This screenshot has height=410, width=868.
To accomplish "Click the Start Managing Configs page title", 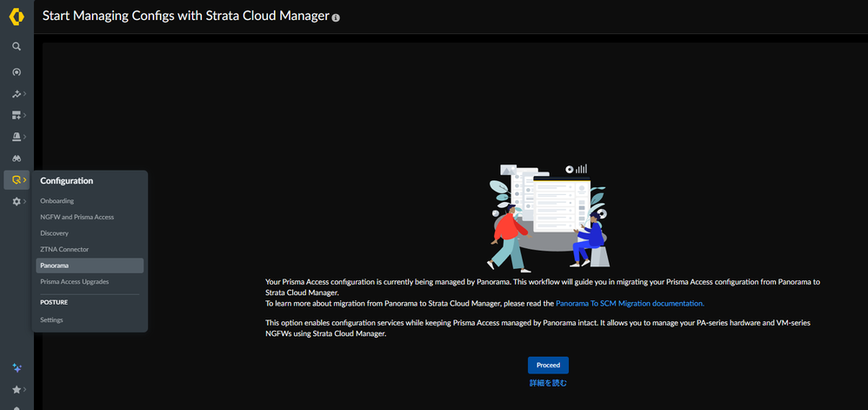I will 186,16.
